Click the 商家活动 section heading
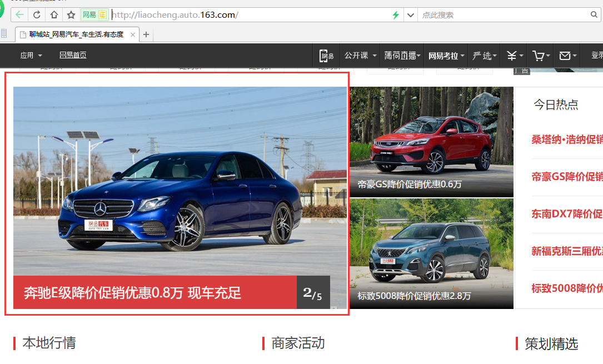This screenshot has height=364, width=603. click(298, 343)
